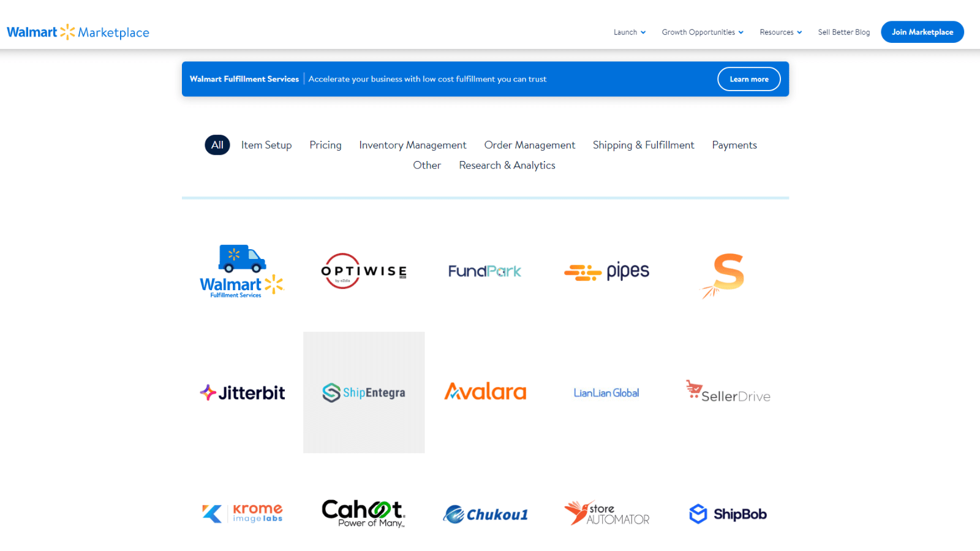Filter by Inventory Management
The height and width of the screenshot is (551, 980).
413,145
